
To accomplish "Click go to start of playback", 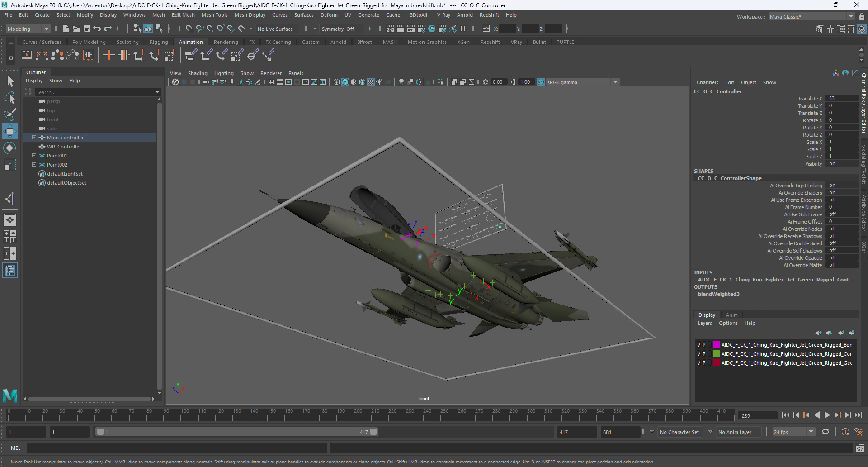I will click(x=786, y=415).
